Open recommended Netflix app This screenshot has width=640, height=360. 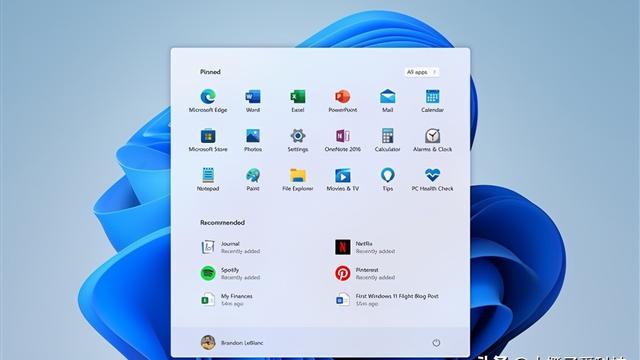coord(365,247)
